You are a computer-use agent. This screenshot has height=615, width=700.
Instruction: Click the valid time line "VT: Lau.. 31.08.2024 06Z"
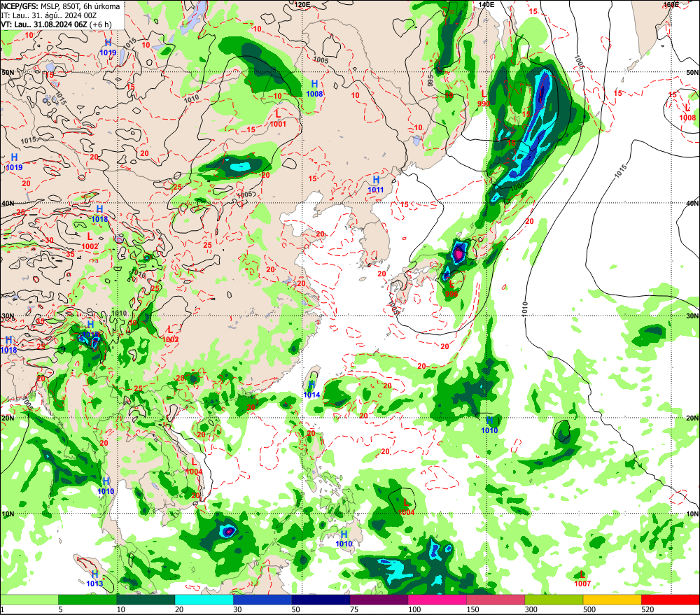(43, 24)
